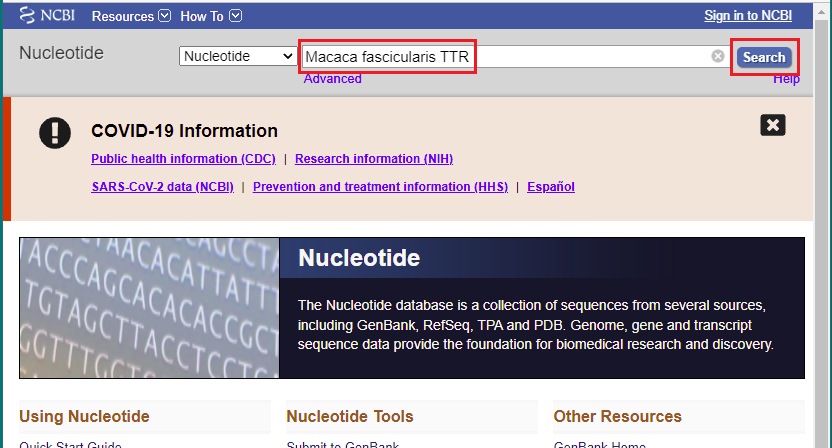This screenshot has height=448, width=832.
Task: Click Sign in to NCBI
Action: (748, 15)
